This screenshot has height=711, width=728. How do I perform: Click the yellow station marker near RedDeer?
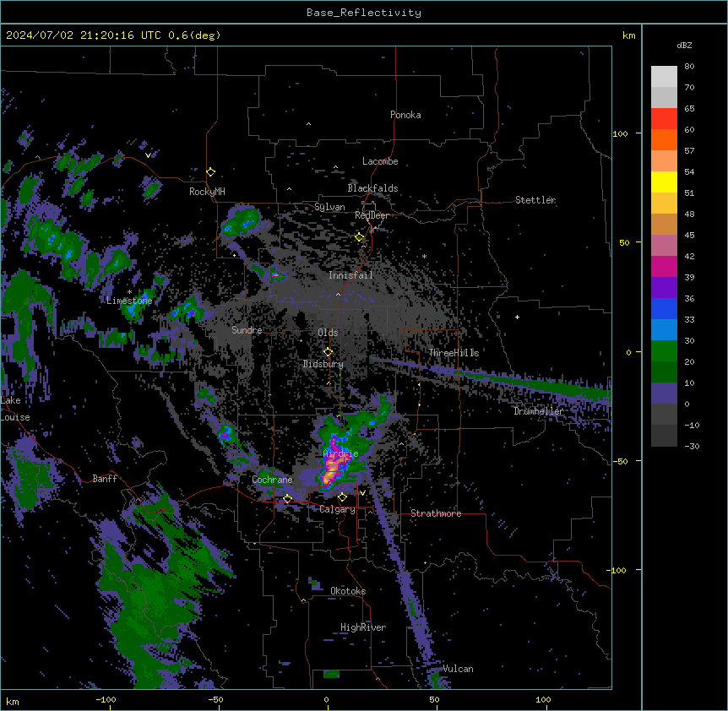[359, 237]
